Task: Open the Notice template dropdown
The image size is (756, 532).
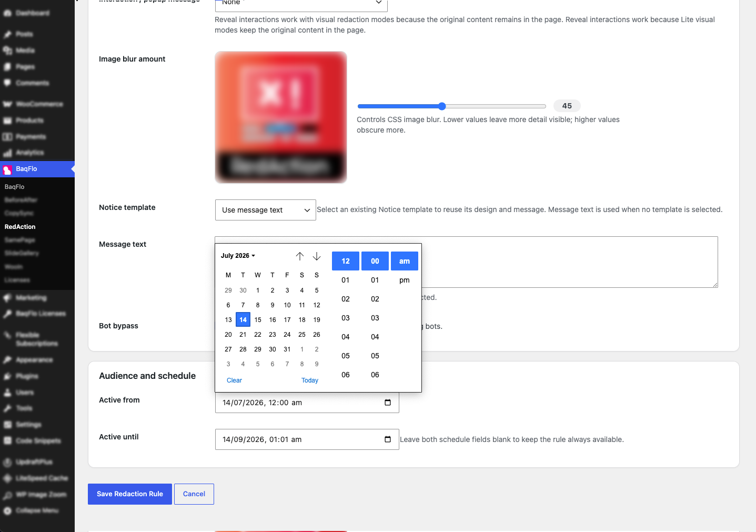Action: [x=266, y=210]
